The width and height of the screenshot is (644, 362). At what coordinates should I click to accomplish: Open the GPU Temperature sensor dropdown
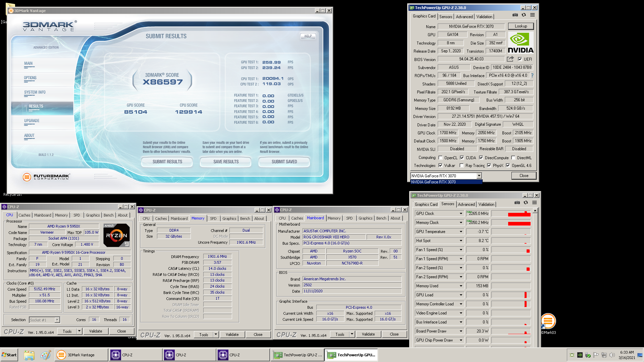[x=461, y=232]
